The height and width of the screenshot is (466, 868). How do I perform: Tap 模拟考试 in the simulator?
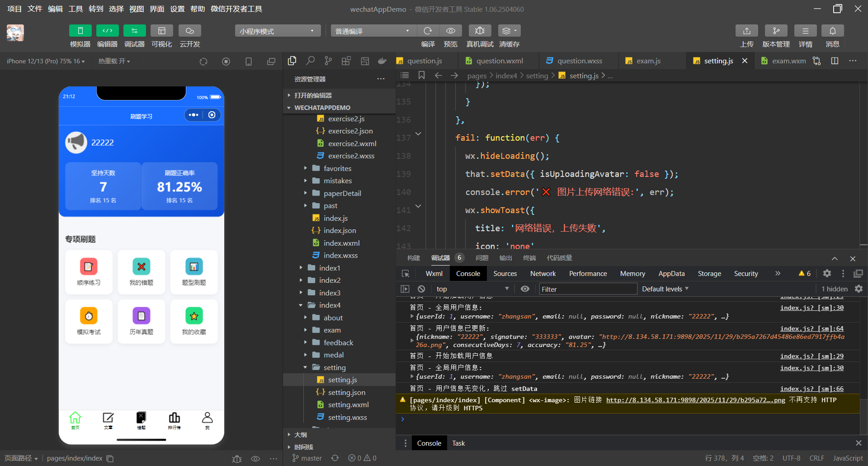click(89, 321)
